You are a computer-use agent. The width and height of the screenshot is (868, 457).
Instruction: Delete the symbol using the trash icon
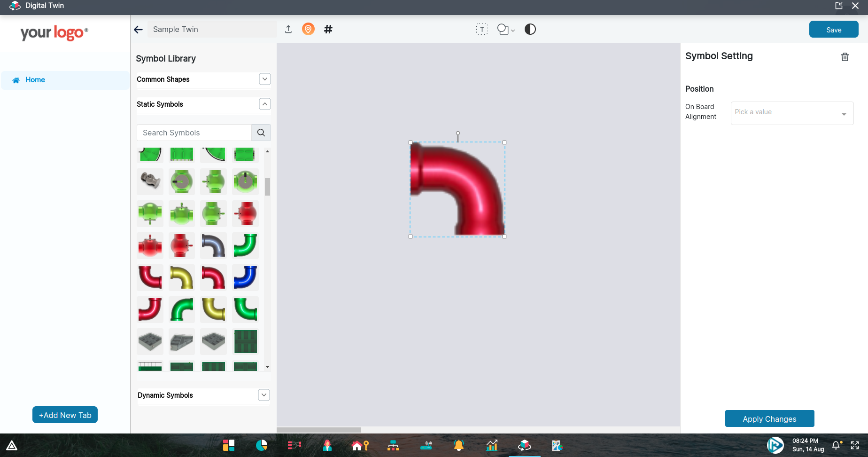point(845,56)
